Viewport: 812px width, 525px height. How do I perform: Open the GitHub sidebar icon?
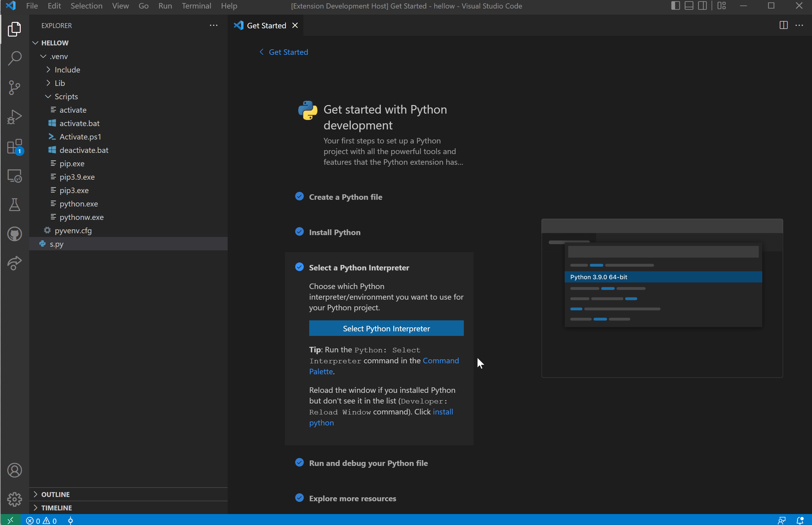(x=14, y=234)
